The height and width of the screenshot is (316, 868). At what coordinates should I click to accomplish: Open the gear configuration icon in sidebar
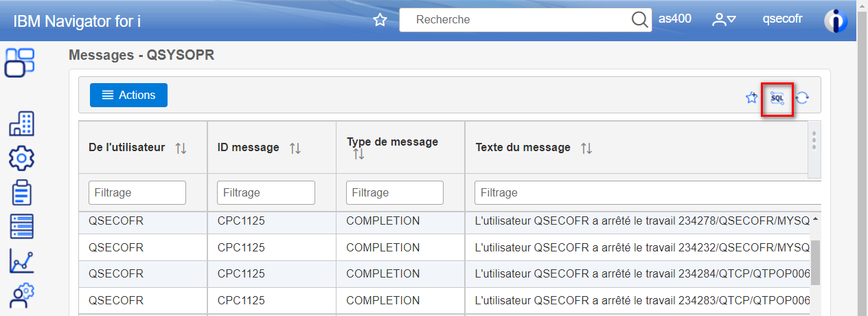tap(21, 159)
